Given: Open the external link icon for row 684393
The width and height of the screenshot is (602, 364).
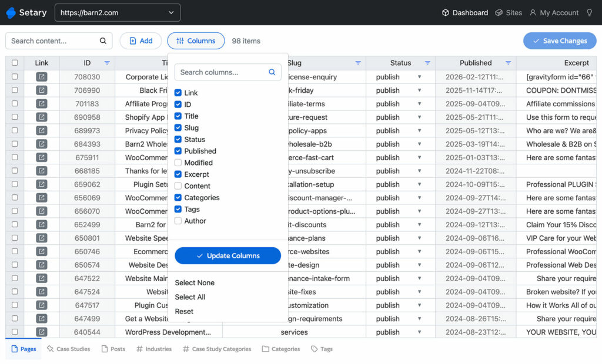Looking at the screenshot, I should click(x=42, y=144).
